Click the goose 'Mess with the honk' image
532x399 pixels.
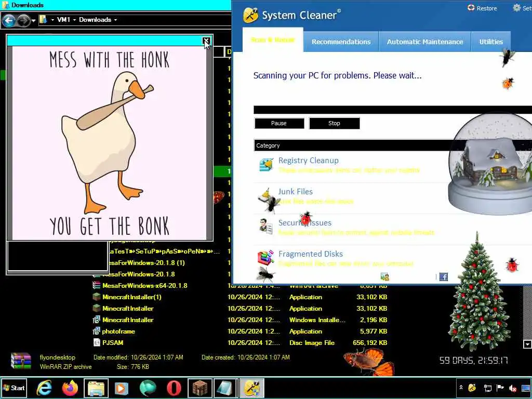coord(109,143)
